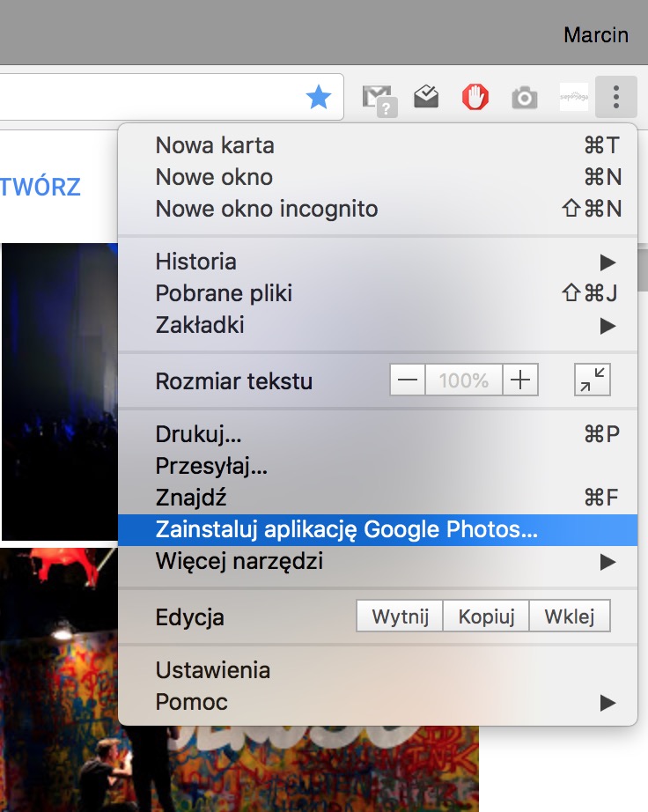This screenshot has height=812, width=648.
Task: Open the dark concert photo thumbnail
Action: [60, 392]
